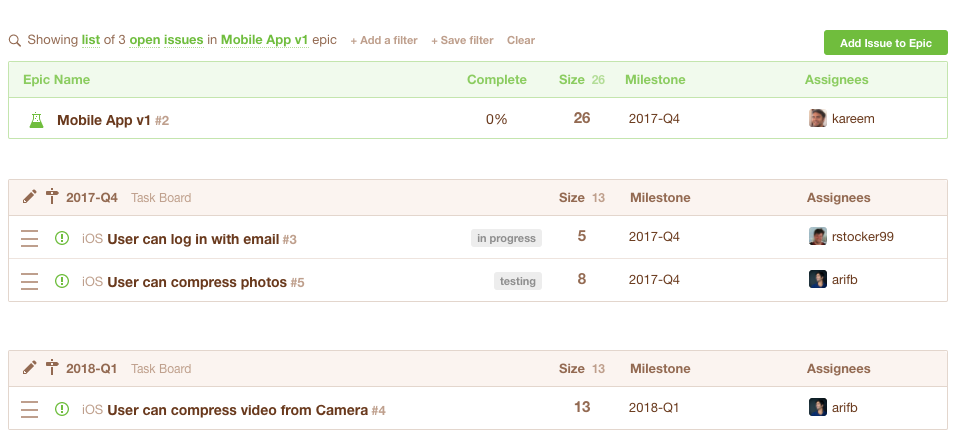Click rstocker99's avatar image

point(817,237)
